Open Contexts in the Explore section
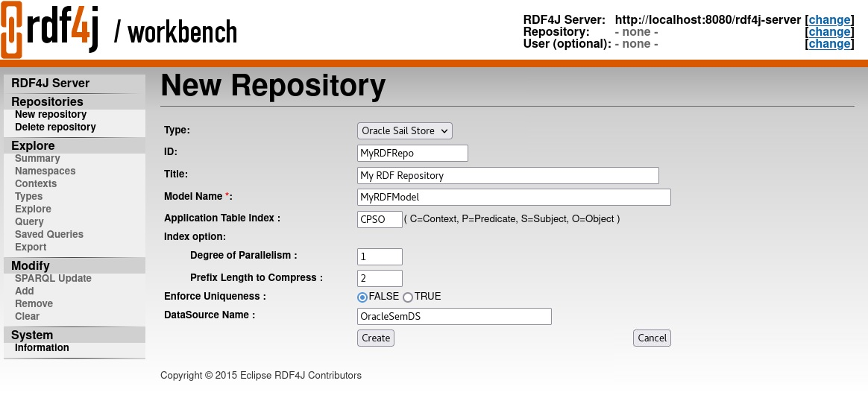 click(x=36, y=183)
